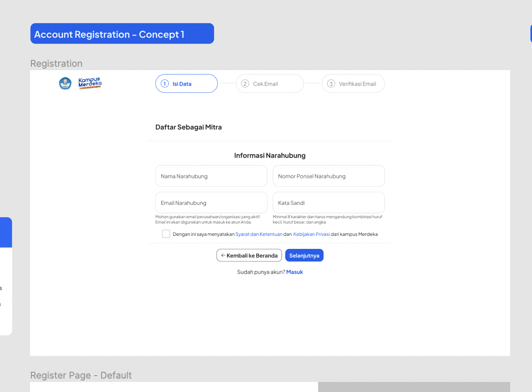Select the Verifikasi Email step
The height and width of the screenshot is (392, 532).
pos(353,84)
